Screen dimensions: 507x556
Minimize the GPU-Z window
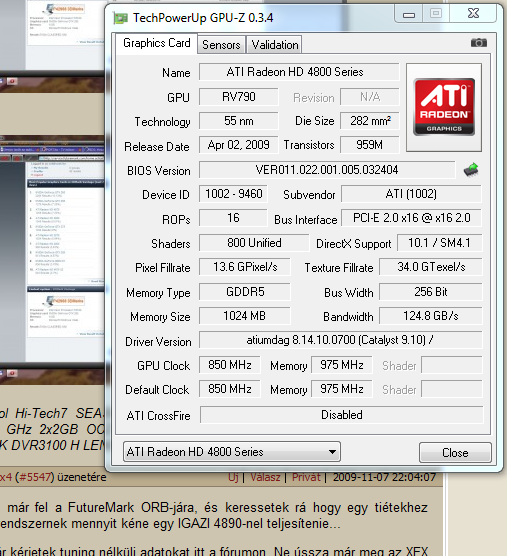[x=408, y=14]
